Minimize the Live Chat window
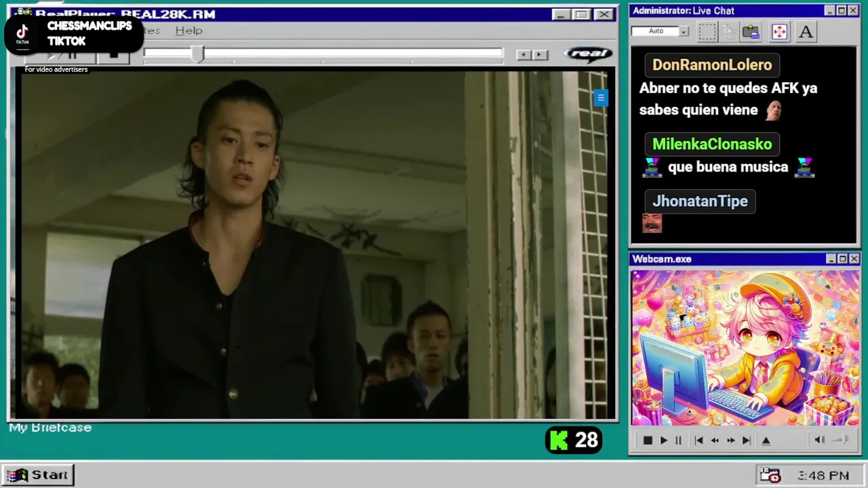Image resolution: width=868 pixels, height=488 pixels. click(x=829, y=11)
